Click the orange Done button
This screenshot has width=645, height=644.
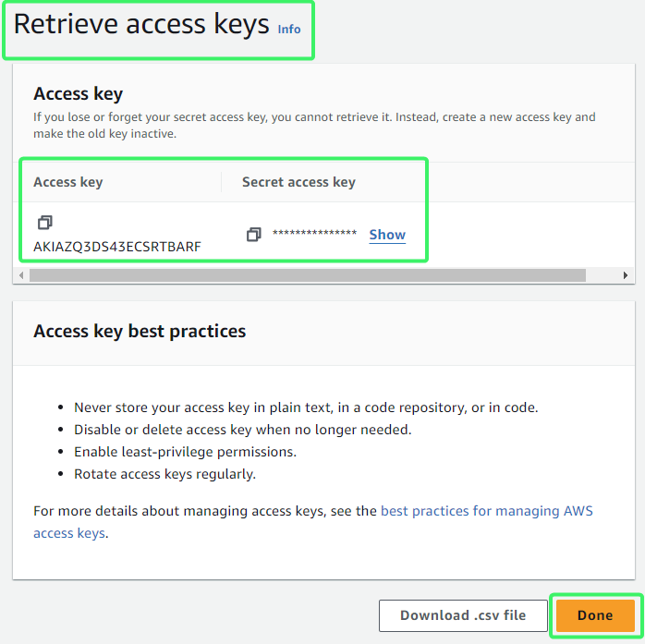tap(595, 615)
